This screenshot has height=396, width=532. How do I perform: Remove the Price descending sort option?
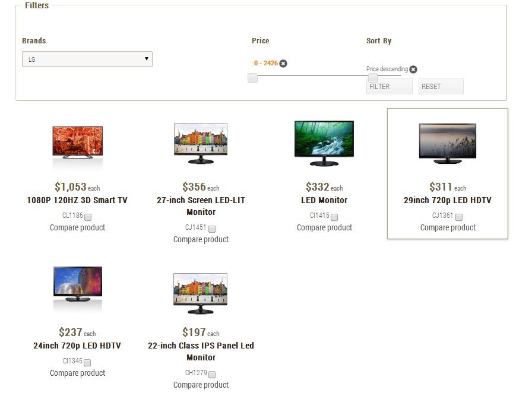413,69
